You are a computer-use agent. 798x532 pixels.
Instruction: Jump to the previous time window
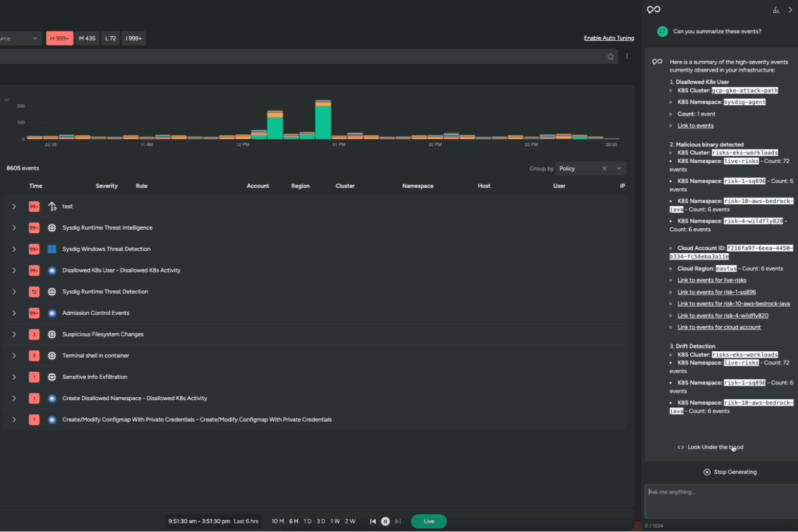373,521
